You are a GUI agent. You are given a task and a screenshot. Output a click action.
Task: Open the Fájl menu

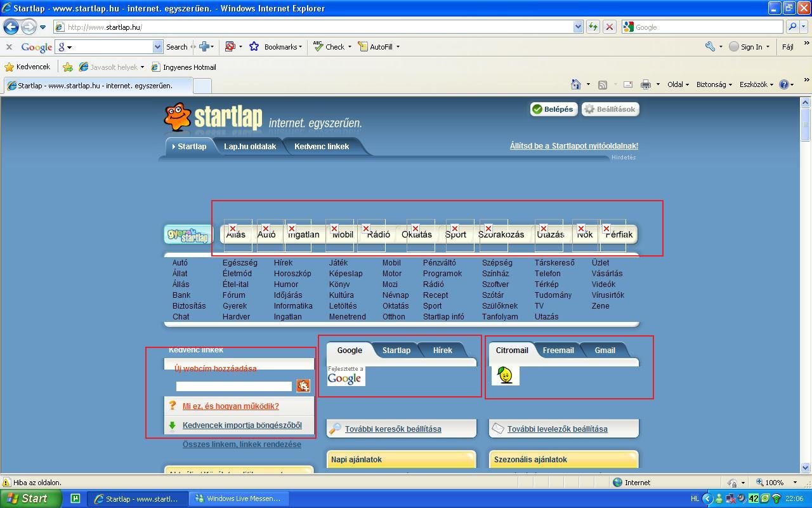788,47
